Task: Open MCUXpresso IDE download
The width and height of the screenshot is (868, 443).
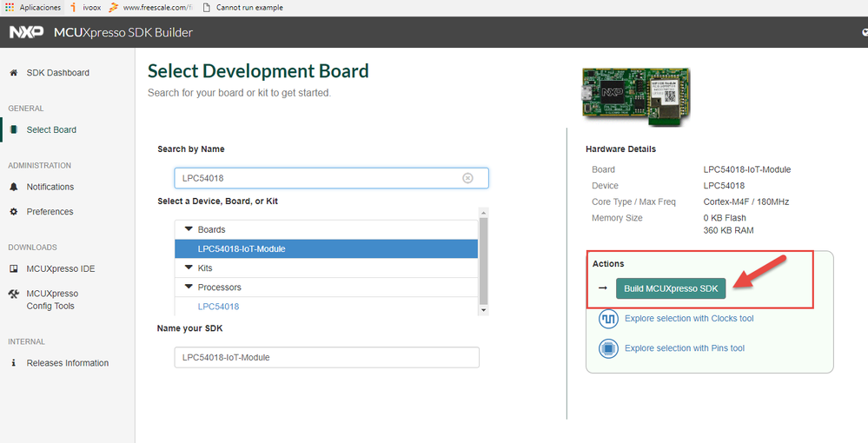Action: coord(61,268)
